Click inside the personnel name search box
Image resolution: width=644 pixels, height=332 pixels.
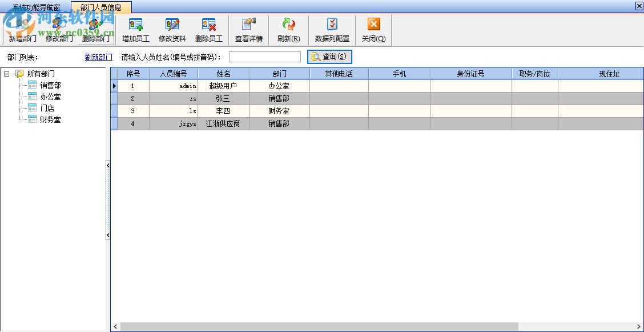coord(264,57)
